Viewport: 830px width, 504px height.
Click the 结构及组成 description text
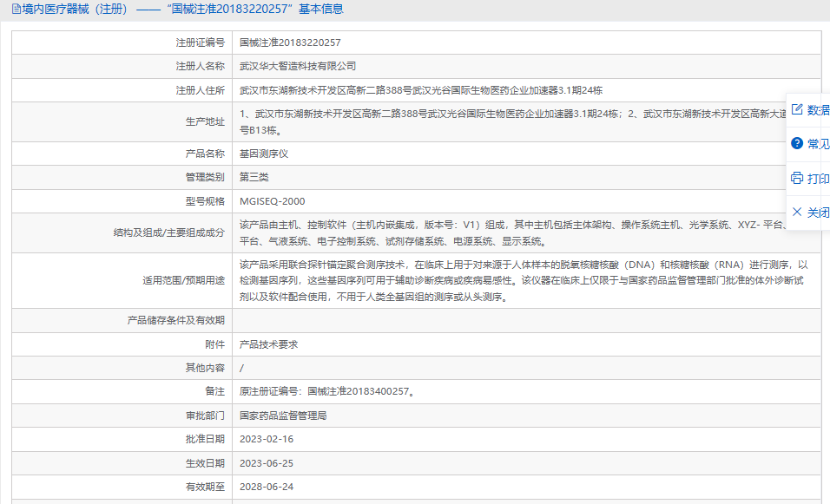pyautogui.click(x=513, y=232)
